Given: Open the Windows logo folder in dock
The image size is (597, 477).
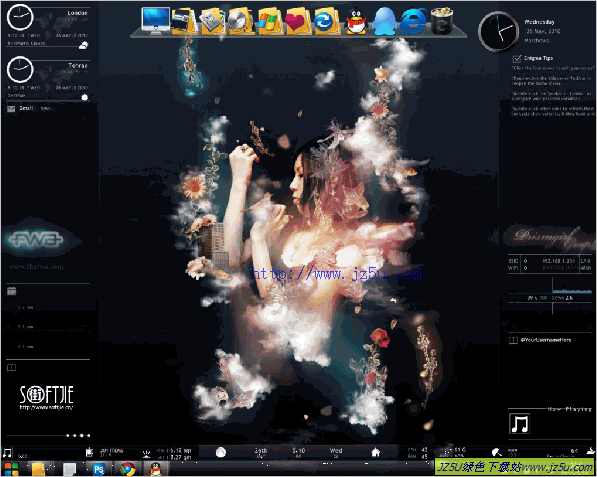Looking at the screenshot, I should coord(270,22).
